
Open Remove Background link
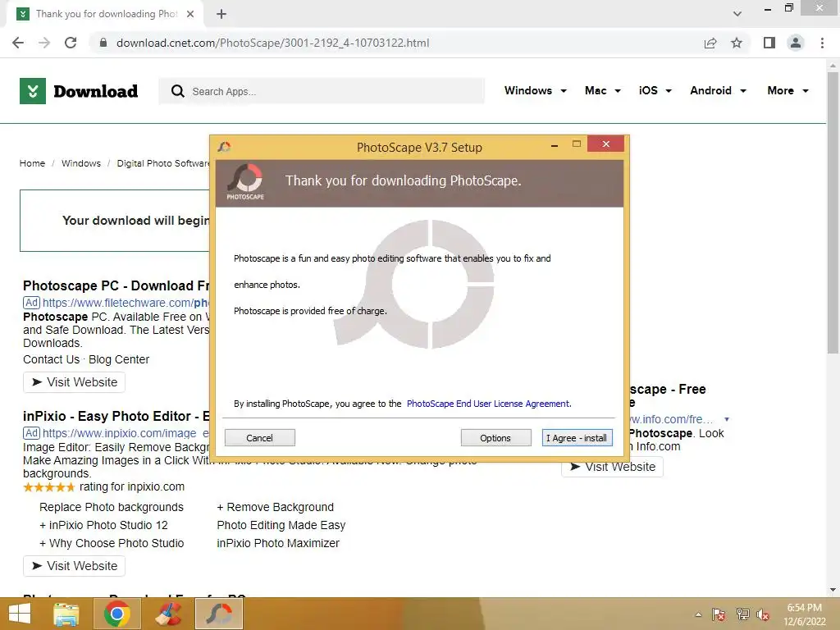click(x=276, y=507)
